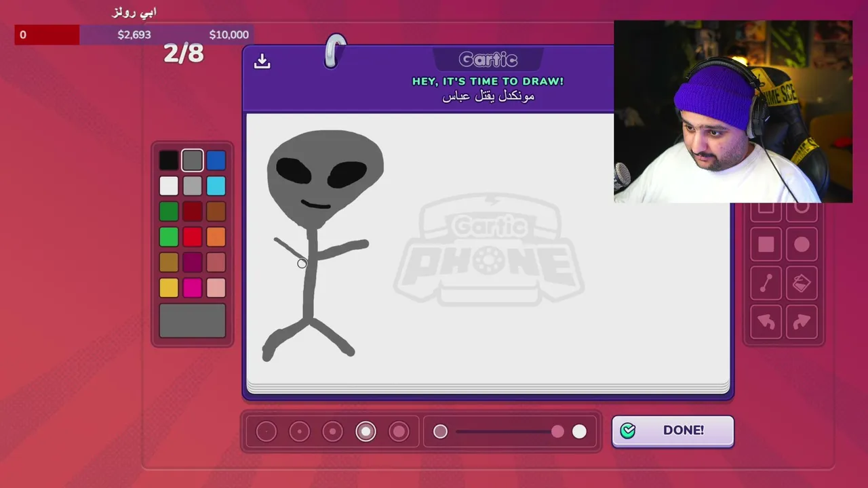The width and height of the screenshot is (868, 488).
Task: Select the orange color swatch
Action: 216,237
